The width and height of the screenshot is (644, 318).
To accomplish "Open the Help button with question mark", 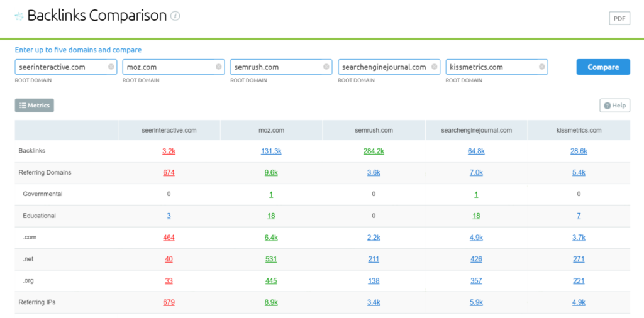I will pos(614,106).
